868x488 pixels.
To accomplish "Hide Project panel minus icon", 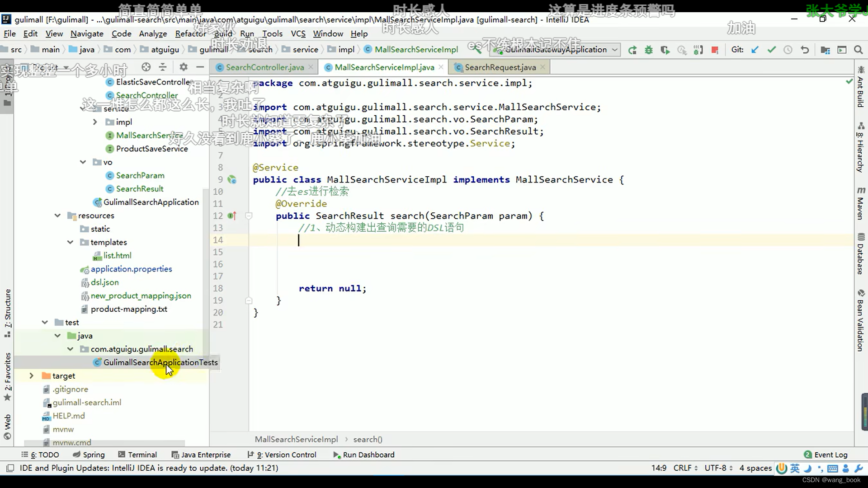I will [200, 67].
